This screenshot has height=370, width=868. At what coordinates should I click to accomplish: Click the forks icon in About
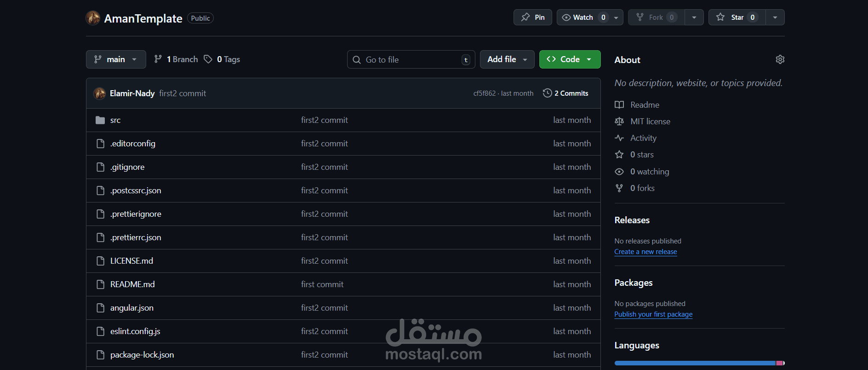click(619, 188)
